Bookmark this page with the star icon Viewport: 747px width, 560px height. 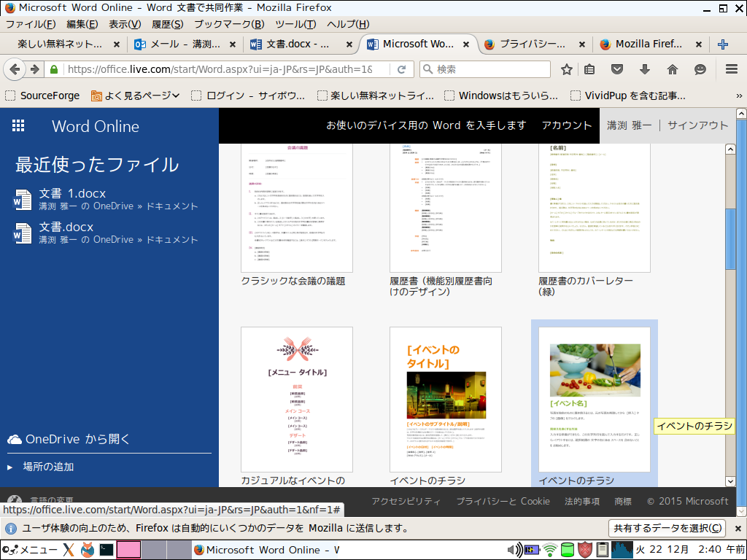coord(566,69)
